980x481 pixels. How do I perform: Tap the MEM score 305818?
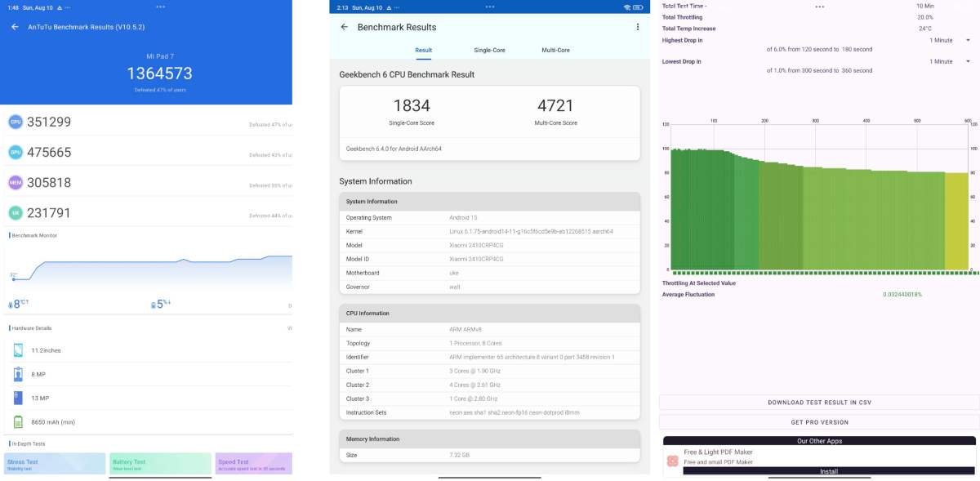click(49, 182)
